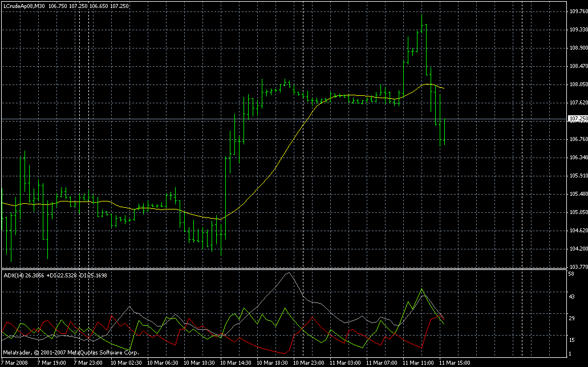The image size is (588, 367).
Task: Click the border between chart and ADX window
Action: tap(285, 269)
